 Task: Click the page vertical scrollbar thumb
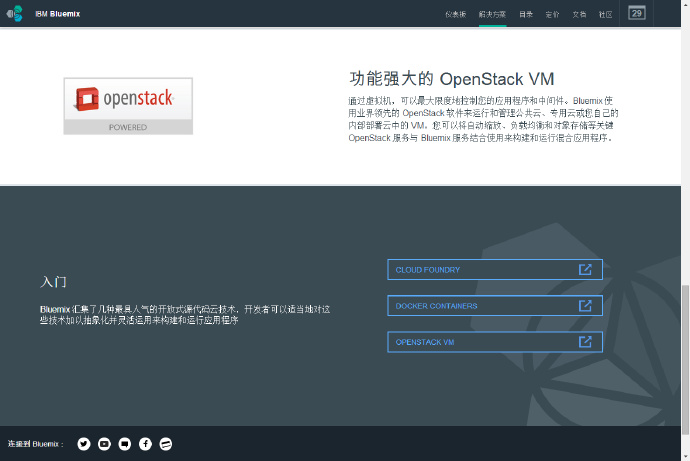point(685,359)
